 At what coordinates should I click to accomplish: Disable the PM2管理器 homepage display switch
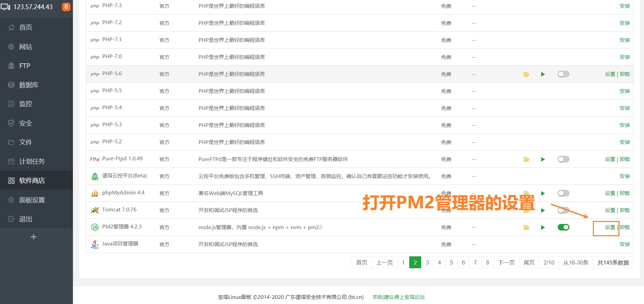563,227
